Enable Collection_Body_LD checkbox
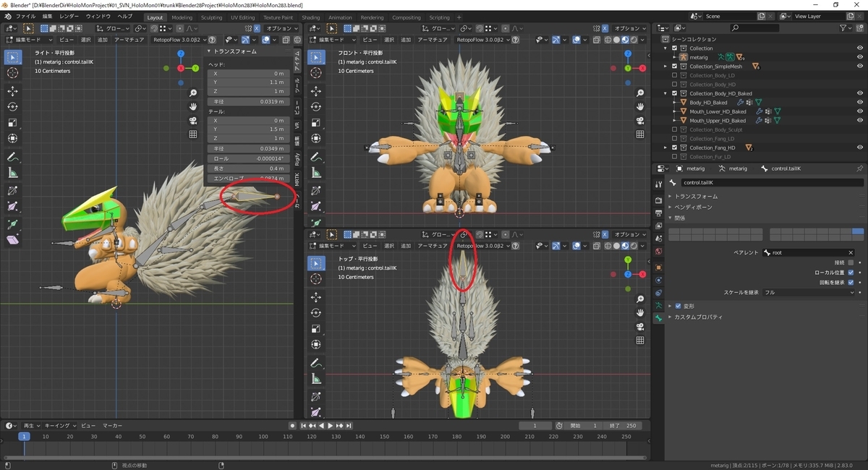 point(675,75)
